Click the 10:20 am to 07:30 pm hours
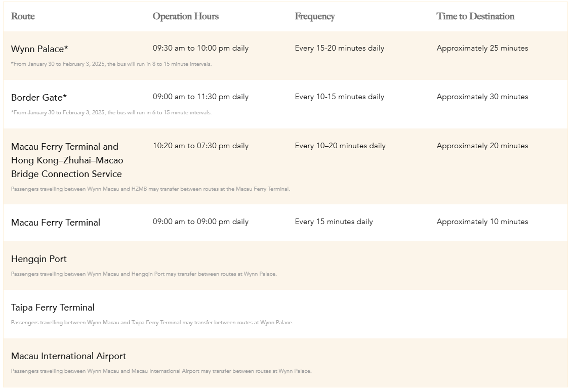 pyautogui.click(x=200, y=146)
